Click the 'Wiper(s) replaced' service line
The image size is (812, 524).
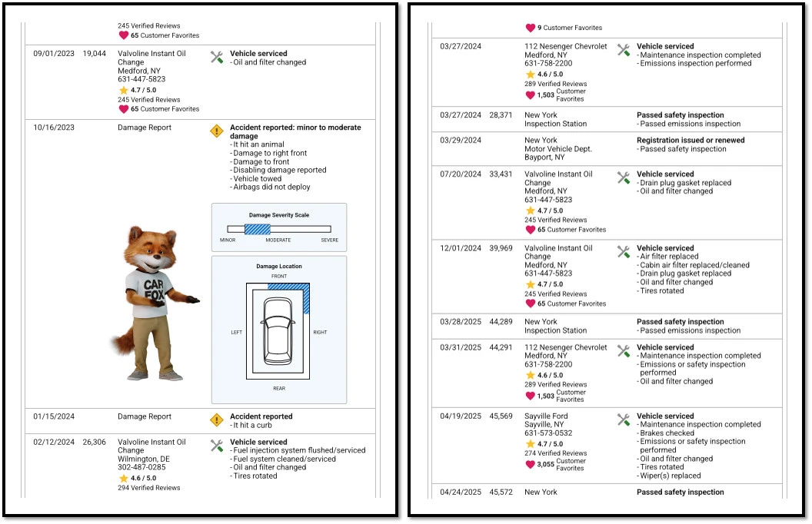point(668,476)
